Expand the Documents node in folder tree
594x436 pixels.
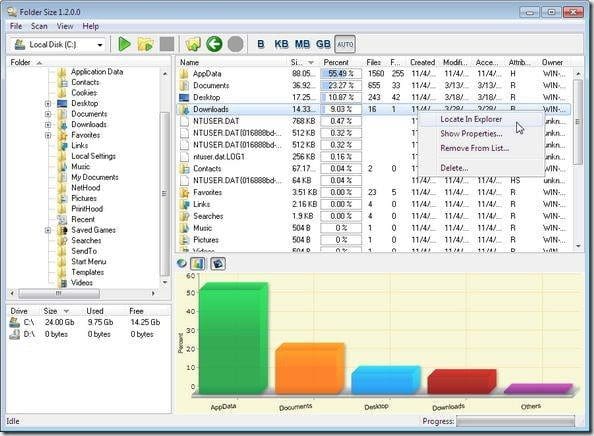coord(48,114)
